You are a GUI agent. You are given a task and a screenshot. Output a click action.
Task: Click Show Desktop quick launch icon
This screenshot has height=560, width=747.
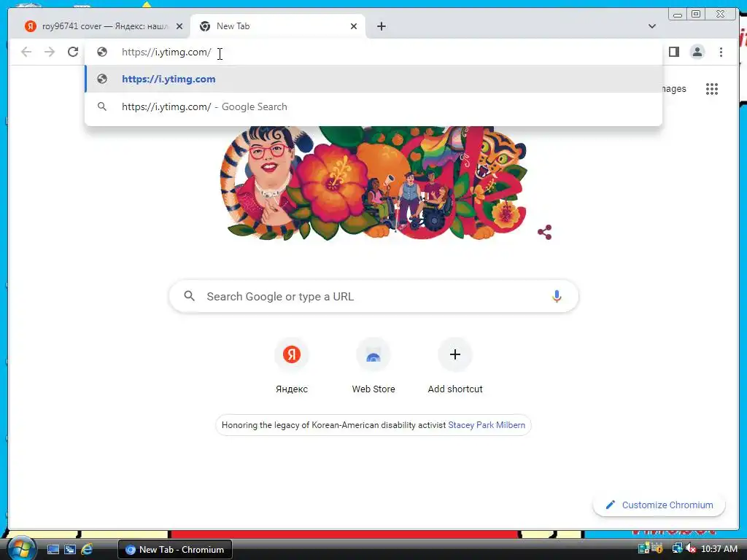tap(53, 549)
